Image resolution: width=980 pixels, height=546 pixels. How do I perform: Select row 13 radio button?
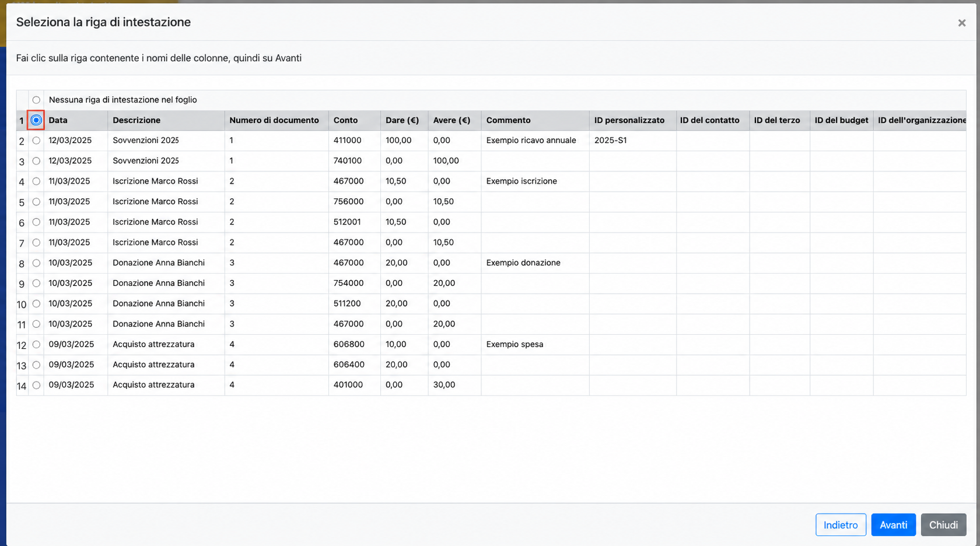tap(36, 365)
